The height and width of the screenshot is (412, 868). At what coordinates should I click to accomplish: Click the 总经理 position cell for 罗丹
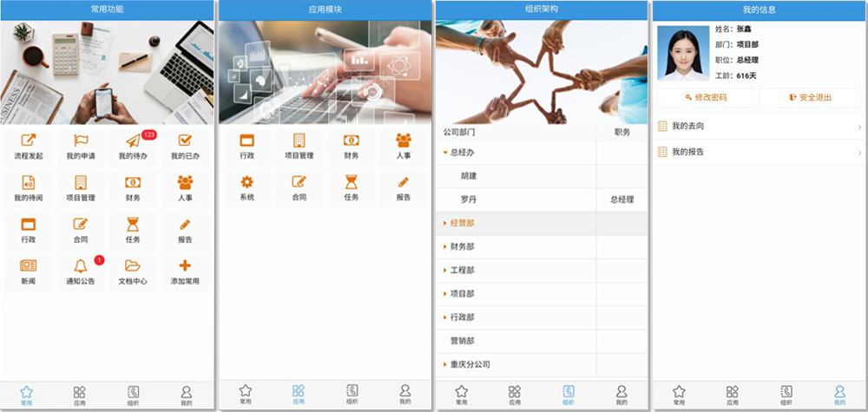pos(622,199)
